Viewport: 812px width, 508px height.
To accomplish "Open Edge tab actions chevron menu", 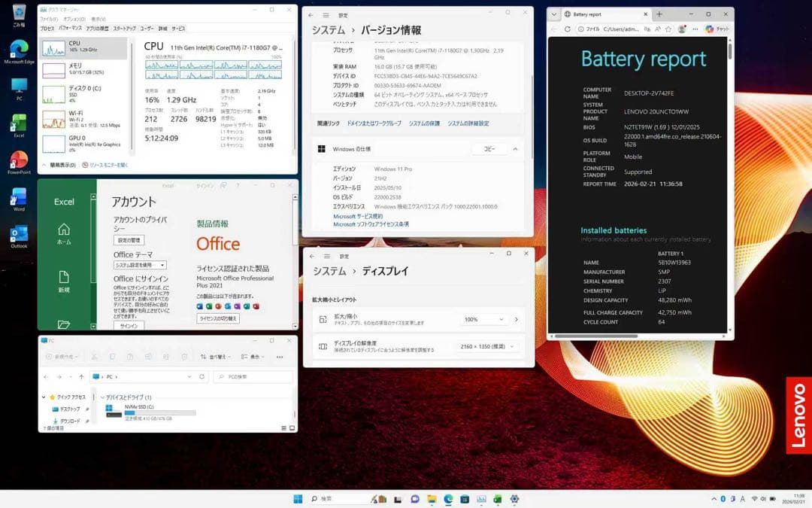I will point(553,14).
